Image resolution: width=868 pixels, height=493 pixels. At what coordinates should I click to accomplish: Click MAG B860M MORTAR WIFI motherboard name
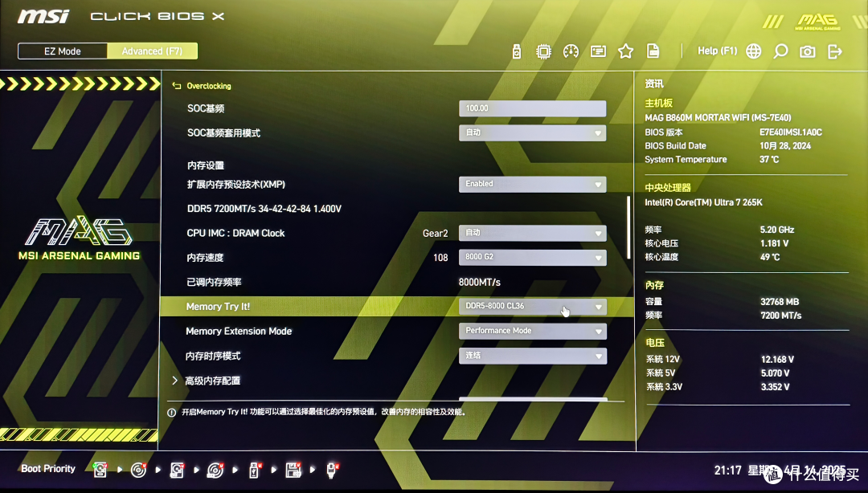coord(718,117)
